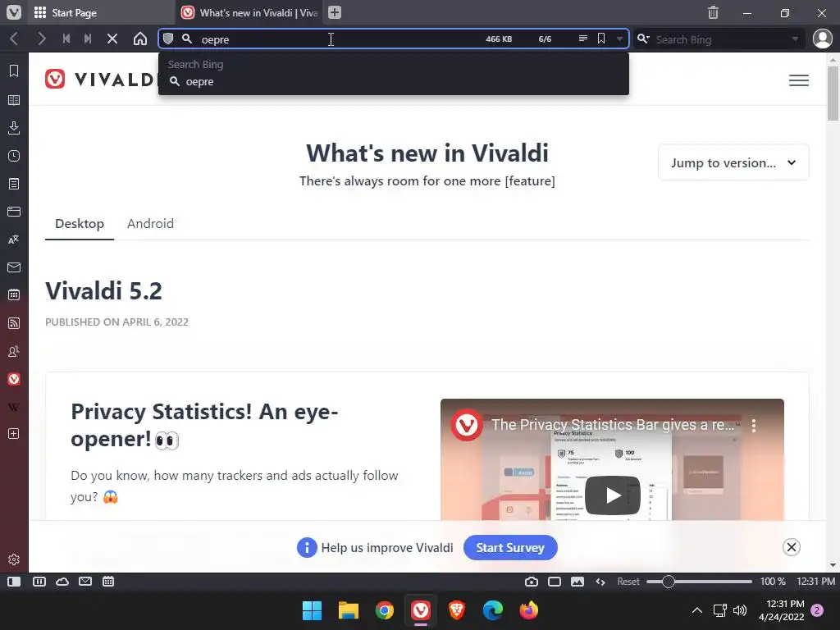
Task: Open the Translate panel
Action: tap(14, 240)
